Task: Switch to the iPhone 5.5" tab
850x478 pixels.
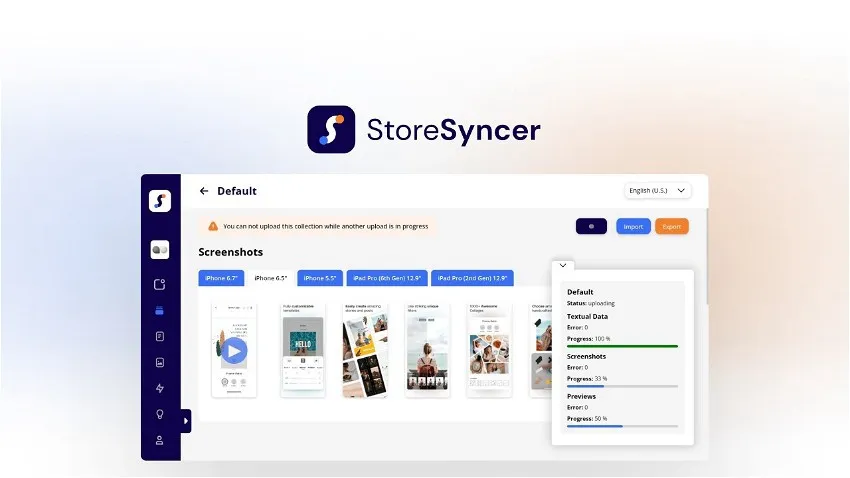Action: (x=320, y=278)
